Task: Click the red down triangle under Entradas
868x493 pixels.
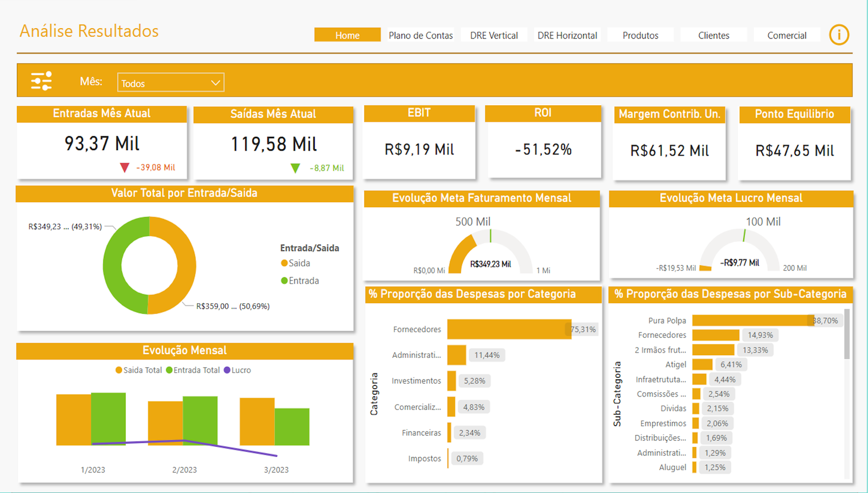Action: (125, 168)
